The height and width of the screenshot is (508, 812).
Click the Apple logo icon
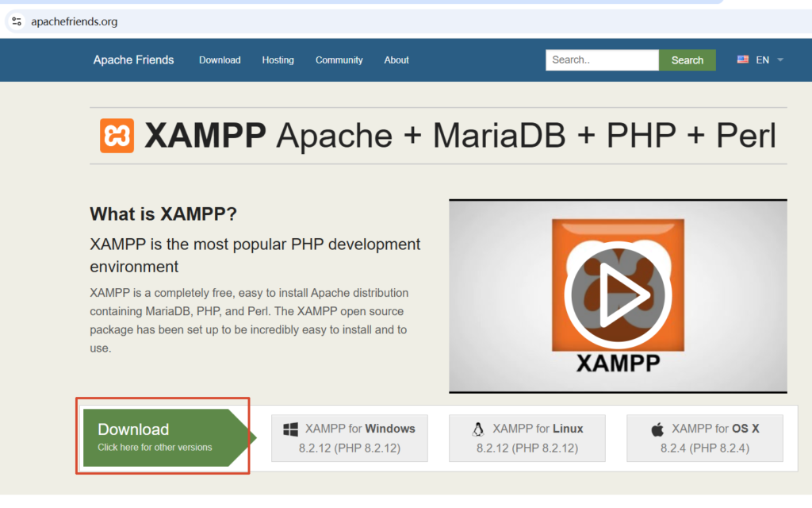tap(657, 429)
